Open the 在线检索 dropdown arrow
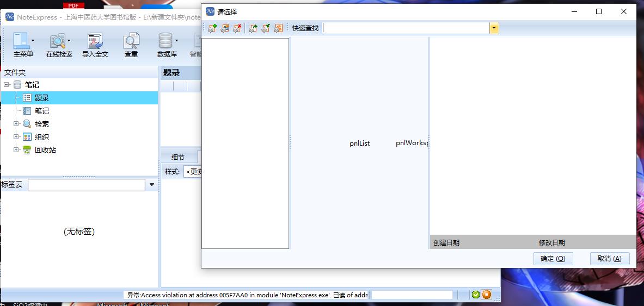The height and width of the screenshot is (306, 644). [69, 41]
